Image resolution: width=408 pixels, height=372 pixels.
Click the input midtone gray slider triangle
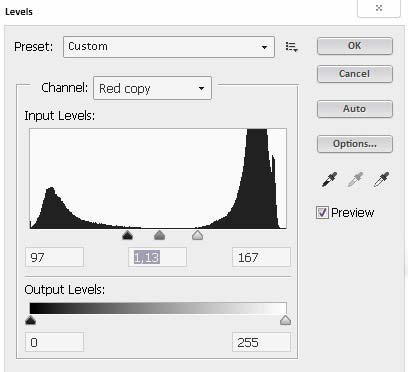pos(160,235)
